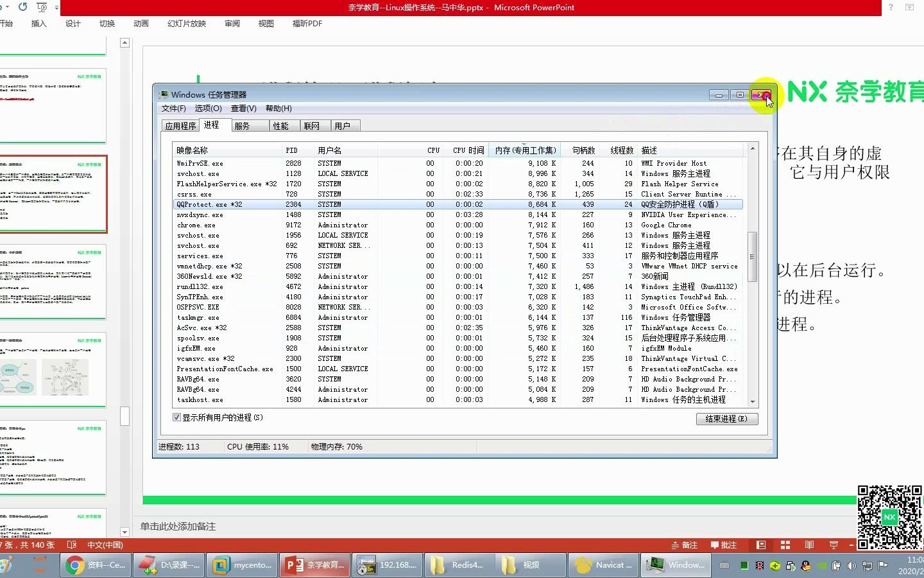Open Navicat taskbar item
Image resolution: width=924 pixels, height=578 pixels.
[603, 565]
